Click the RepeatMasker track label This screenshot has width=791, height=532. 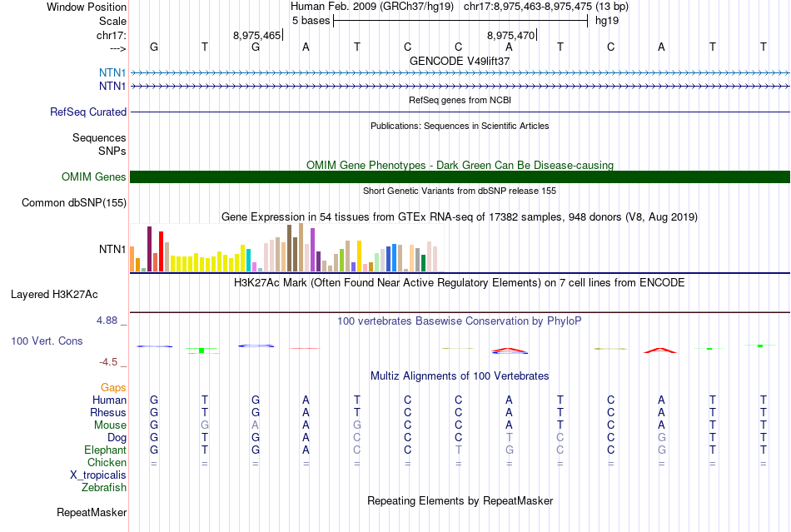(x=92, y=512)
